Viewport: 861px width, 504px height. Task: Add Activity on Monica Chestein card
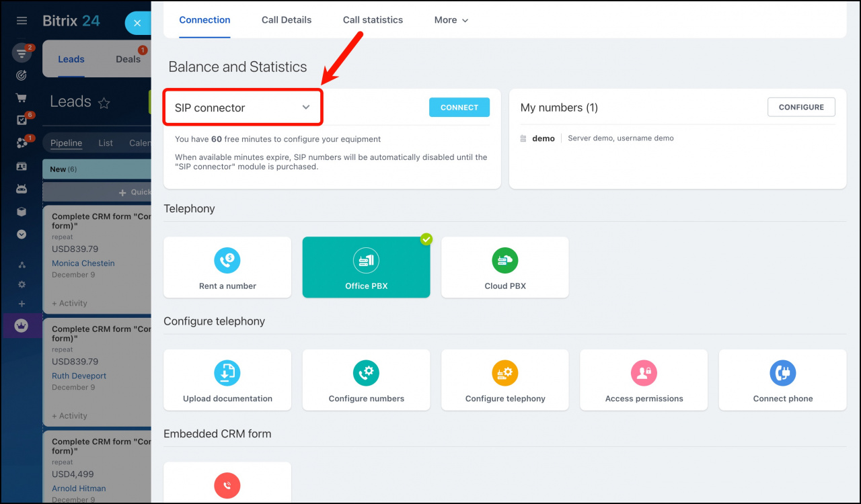point(69,303)
